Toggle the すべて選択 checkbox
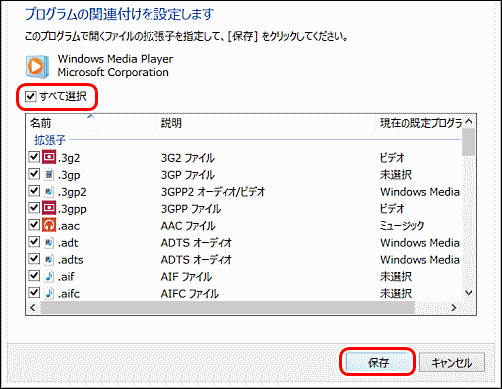The height and width of the screenshot is (389, 502). click(31, 97)
